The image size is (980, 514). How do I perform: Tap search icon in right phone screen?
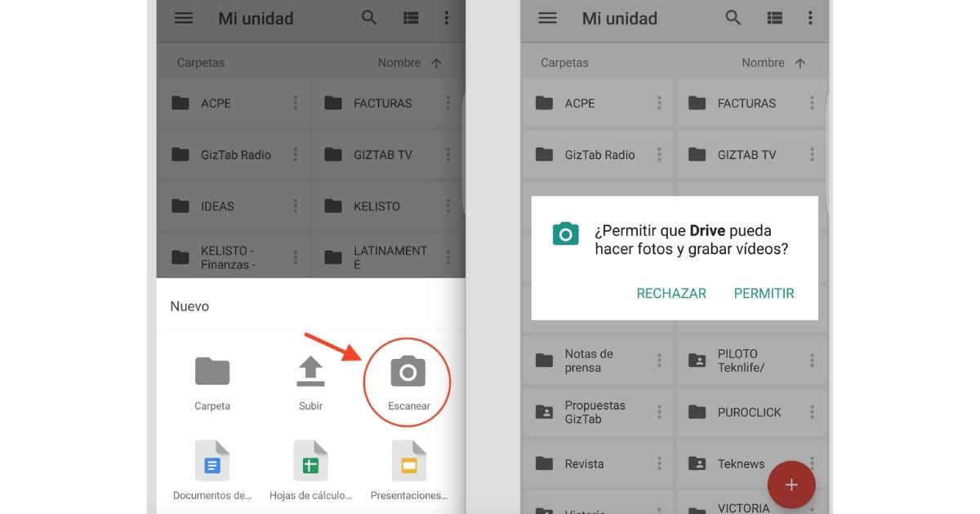point(733,18)
